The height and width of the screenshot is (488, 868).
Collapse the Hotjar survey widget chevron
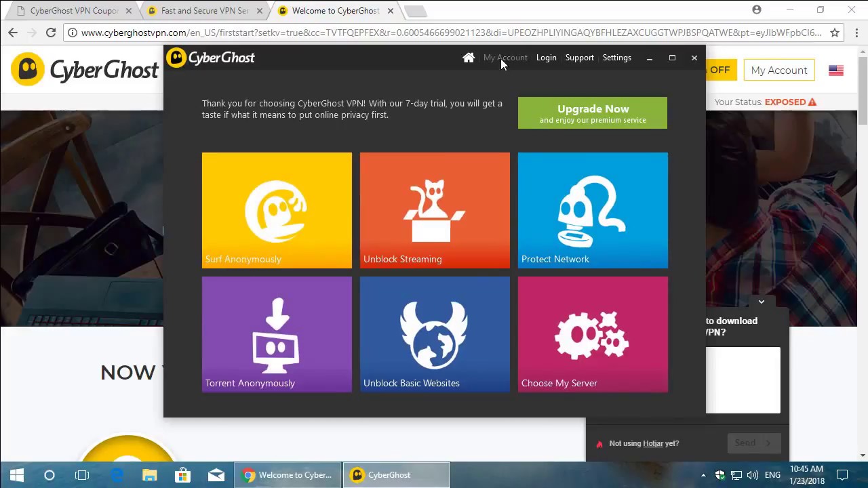(x=761, y=302)
